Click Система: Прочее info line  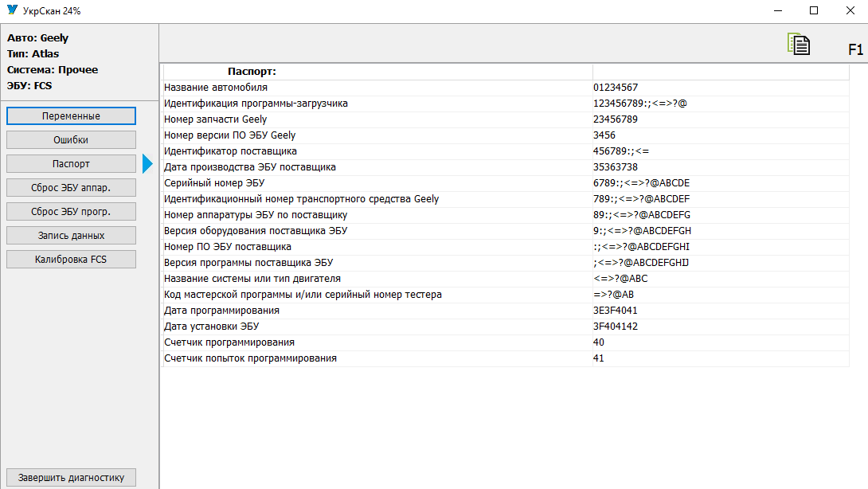pos(53,70)
